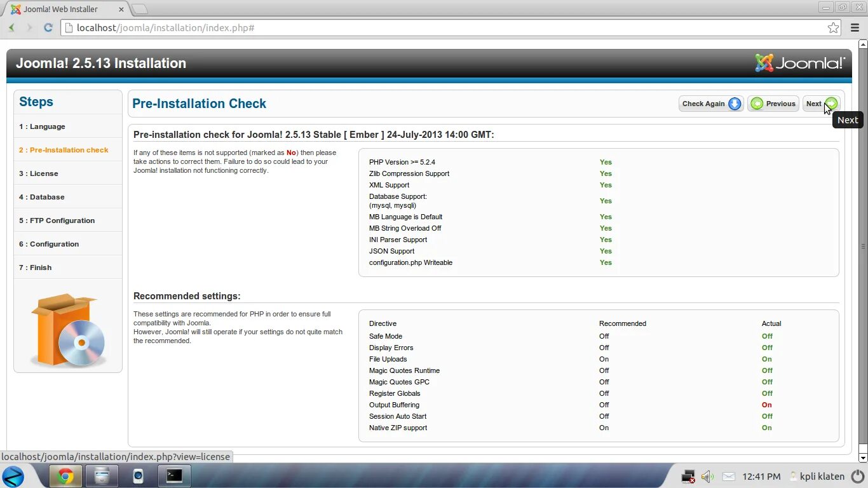Image resolution: width=868 pixels, height=488 pixels.
Task: Click Session Auto Start directive
Action: pos(398,416)
